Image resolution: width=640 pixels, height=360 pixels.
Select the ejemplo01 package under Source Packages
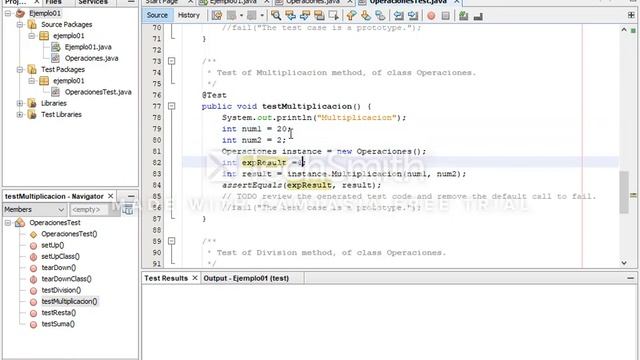(x=68, y=36)
